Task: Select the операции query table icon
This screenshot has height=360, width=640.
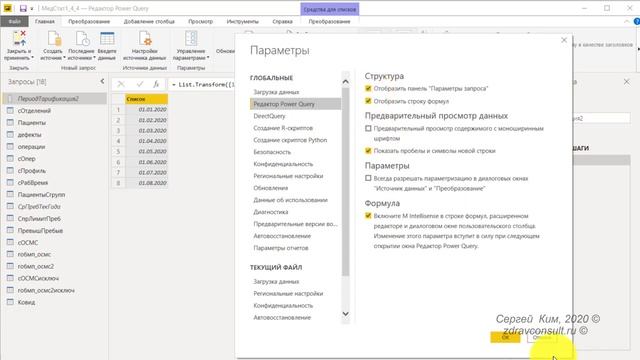Action: (x=10, y=146)
